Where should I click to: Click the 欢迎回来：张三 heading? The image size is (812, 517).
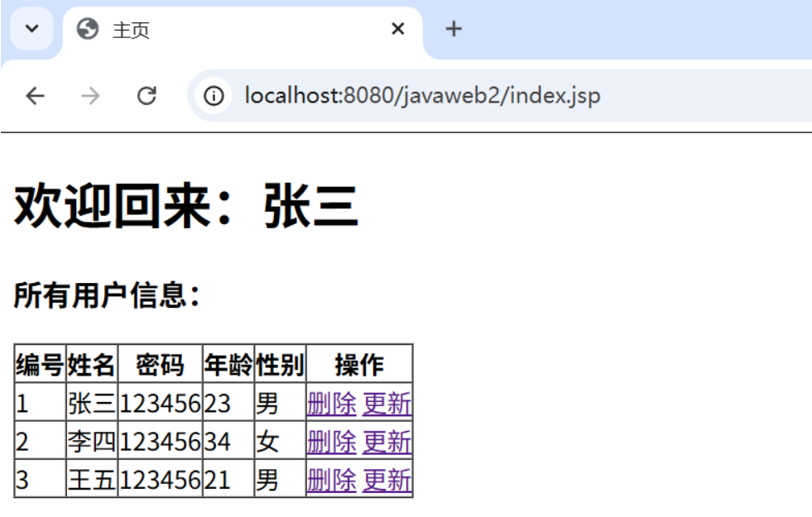186,206
